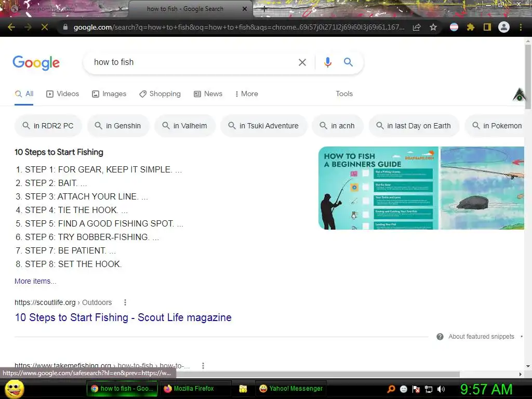This screenshot has width=532, height=399.
Task: Click the horizontal scrollbar right arrow
Action: 521,374
